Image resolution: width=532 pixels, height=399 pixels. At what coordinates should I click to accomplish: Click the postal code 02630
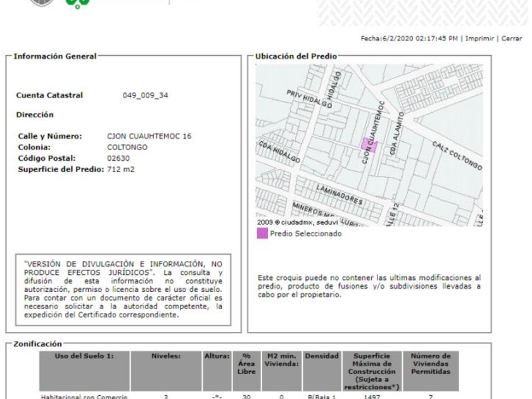(x=118, y=158)
